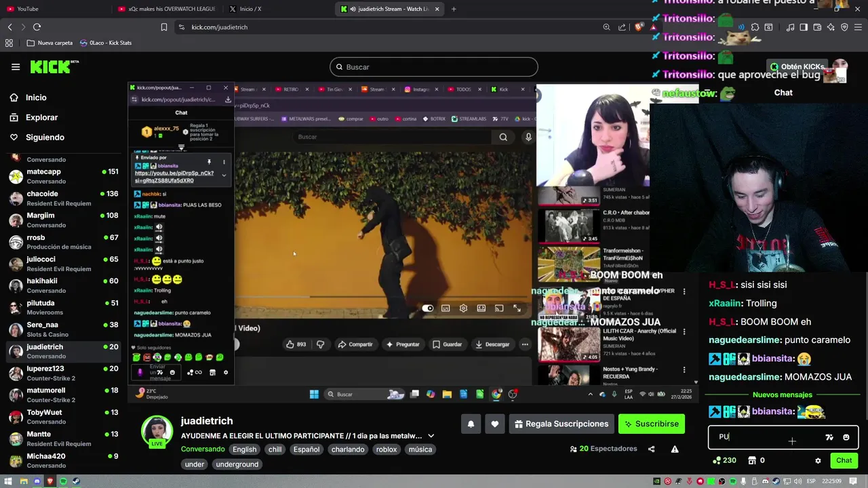Open plutuda channel in sidebar
Viewport: 868px width, 488px height.
[62, 308]
